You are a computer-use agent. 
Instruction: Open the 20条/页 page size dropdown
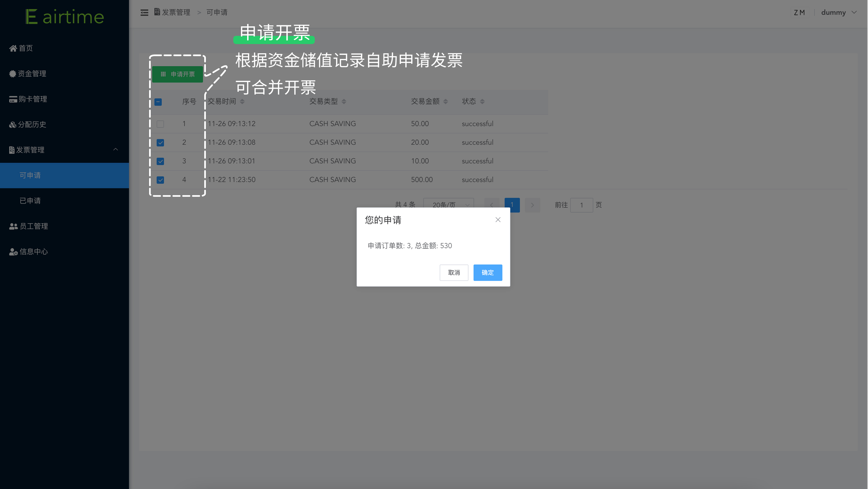tap(448, 205)
